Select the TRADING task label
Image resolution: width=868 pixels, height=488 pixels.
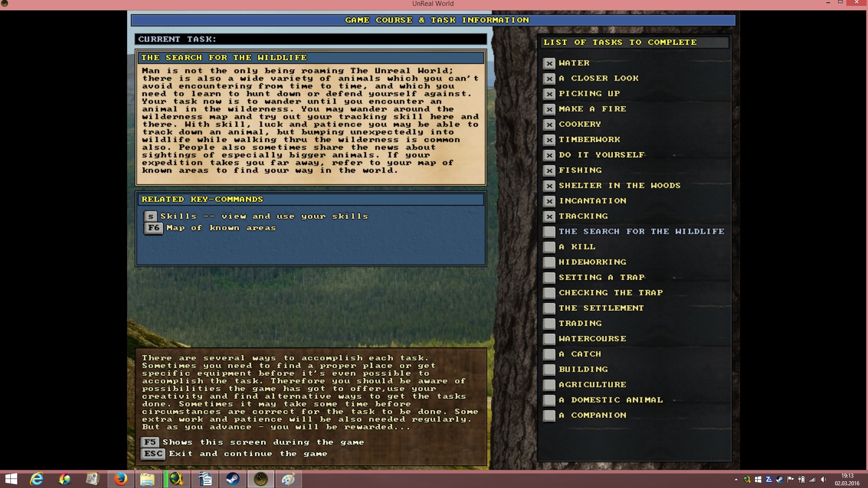[x=580, y=324]
